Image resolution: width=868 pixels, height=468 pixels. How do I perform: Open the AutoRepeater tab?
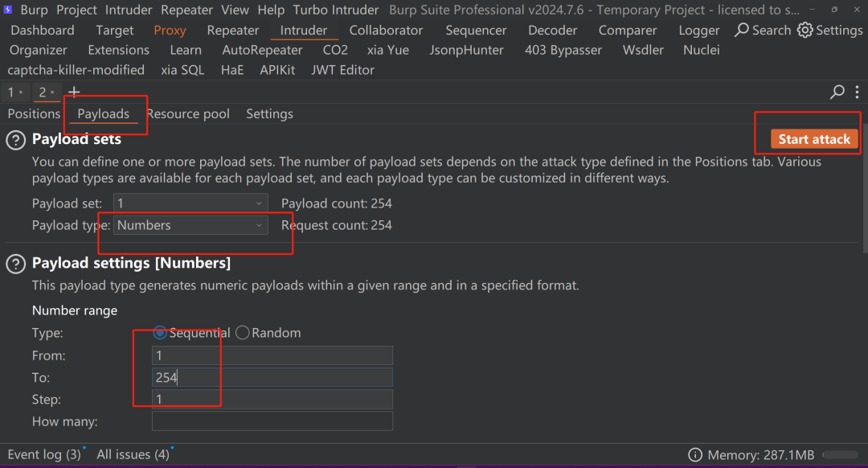(262, 51)
